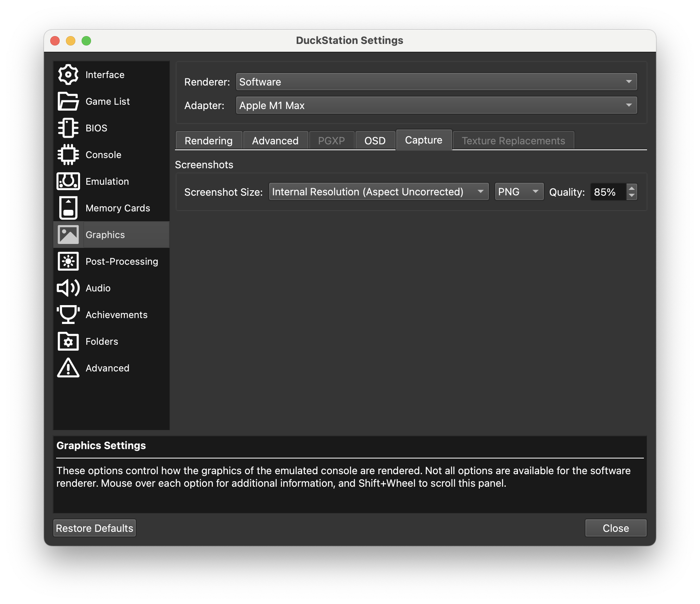
Task: Select the Audio speaker icon
Action: click(68, 288)
